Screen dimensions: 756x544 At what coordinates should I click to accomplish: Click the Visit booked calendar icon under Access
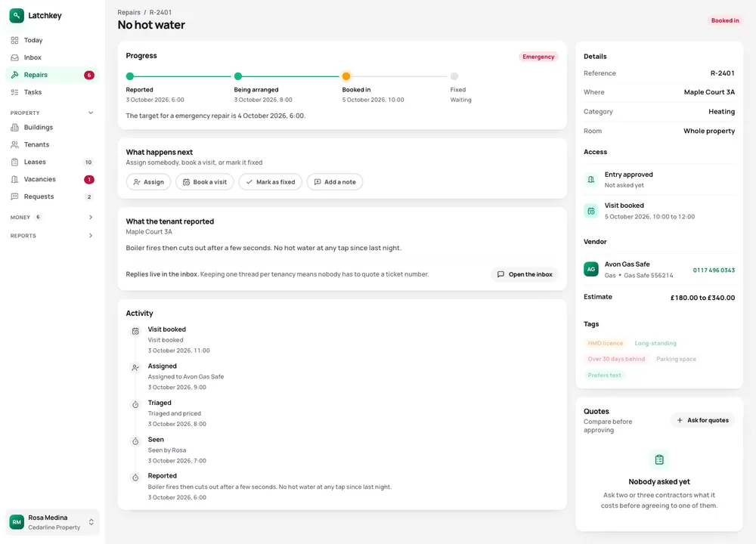click(591, 211)
